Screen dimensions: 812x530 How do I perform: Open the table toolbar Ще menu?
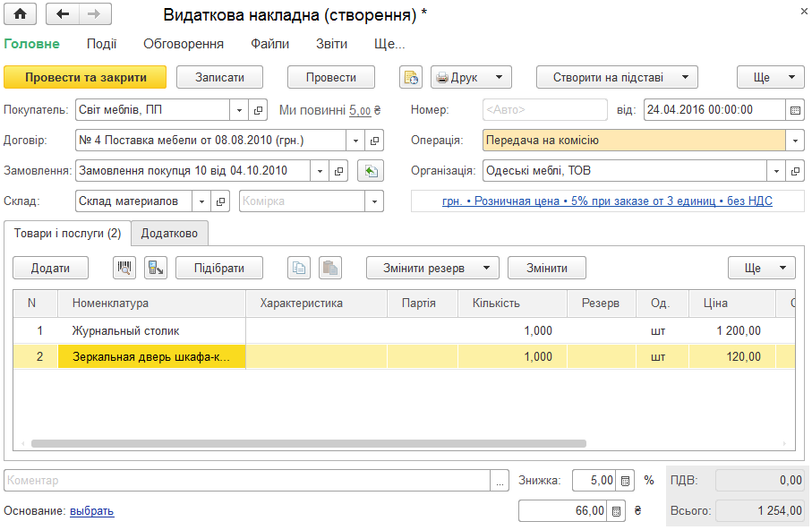click(x=762, y=268)
